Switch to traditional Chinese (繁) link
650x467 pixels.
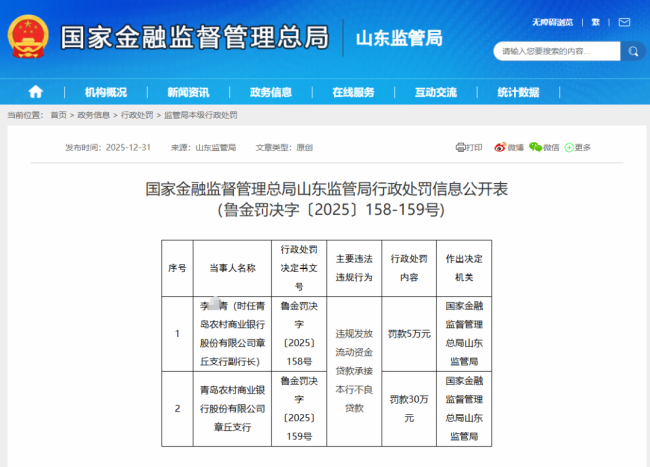[x=596, y=22]
